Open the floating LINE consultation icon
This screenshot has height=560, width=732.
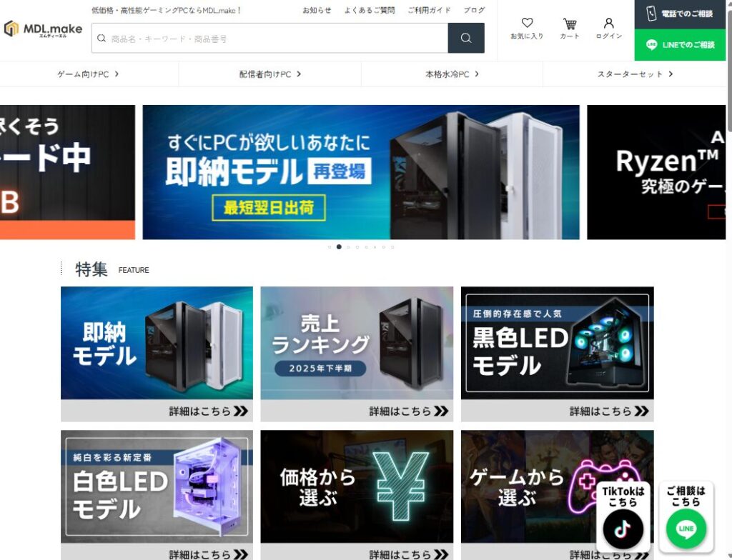[x=686, y=529]
